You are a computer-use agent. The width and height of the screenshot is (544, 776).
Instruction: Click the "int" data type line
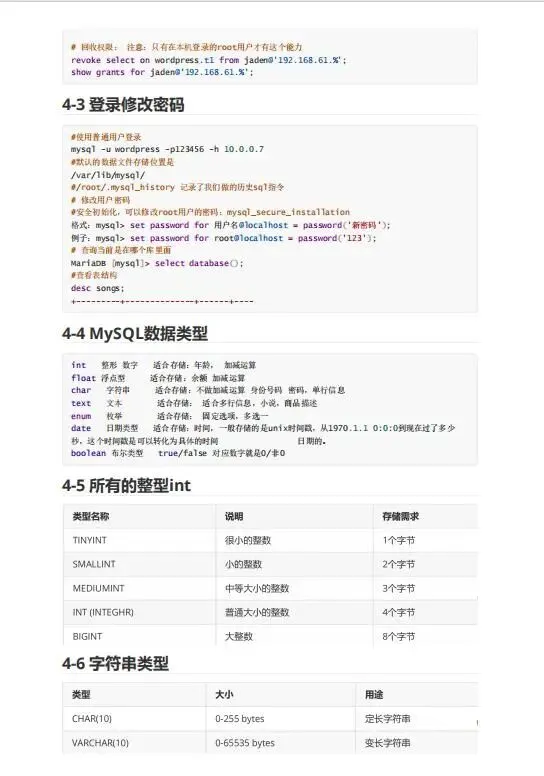point(163,365)
